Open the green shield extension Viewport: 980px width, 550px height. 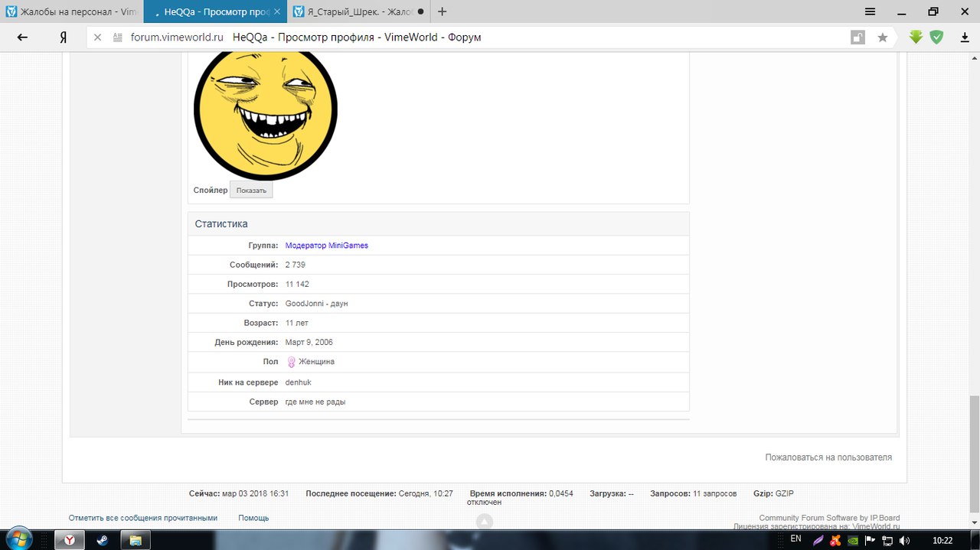[x=936, y=37]
